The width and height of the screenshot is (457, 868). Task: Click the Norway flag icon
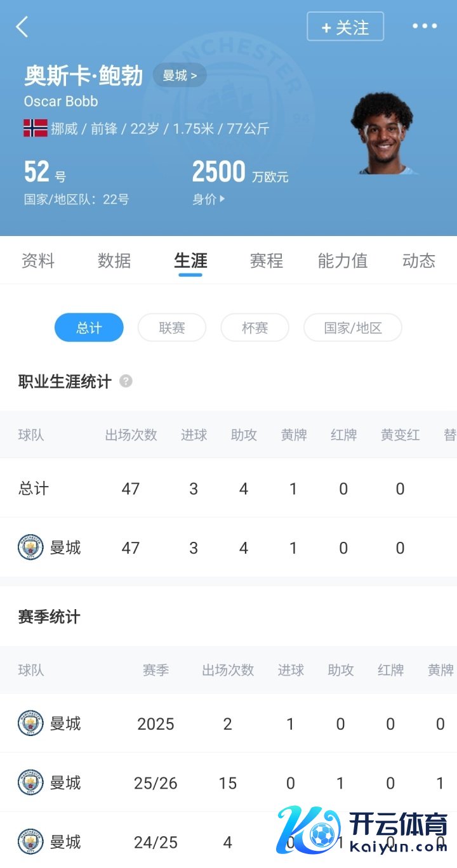click(36, 128)
